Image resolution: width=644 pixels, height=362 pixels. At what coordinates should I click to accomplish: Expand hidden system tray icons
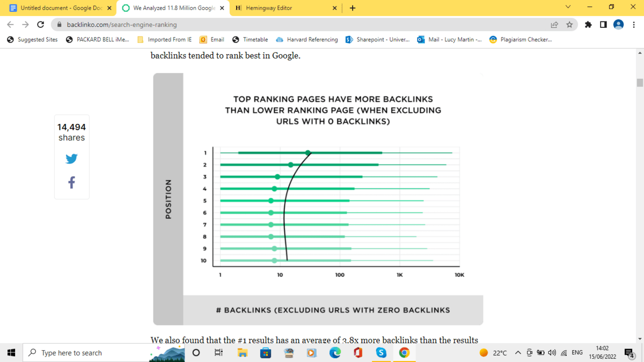click(518, 353)
